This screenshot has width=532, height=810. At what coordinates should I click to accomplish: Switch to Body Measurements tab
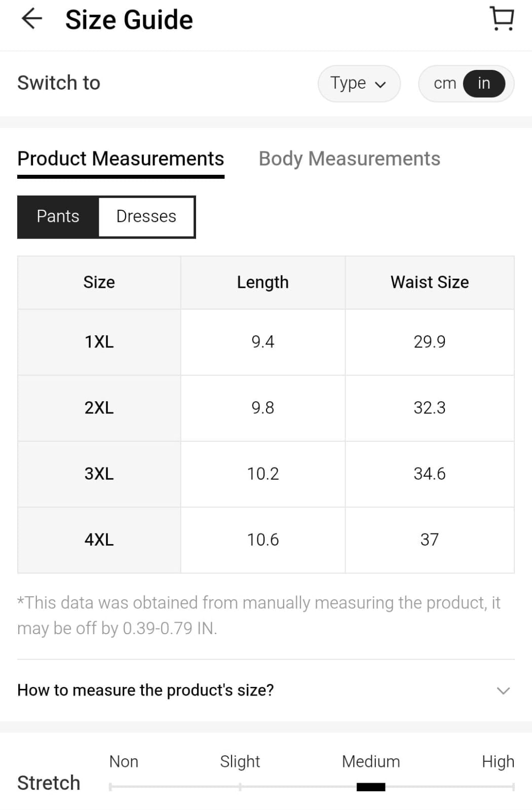(x=349, y=159)
